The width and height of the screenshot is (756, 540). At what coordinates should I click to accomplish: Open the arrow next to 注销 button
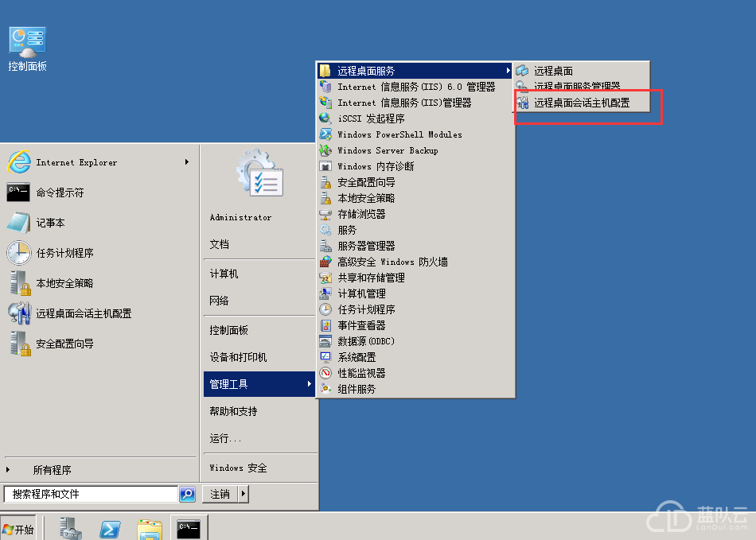click(x=243, y=494)
